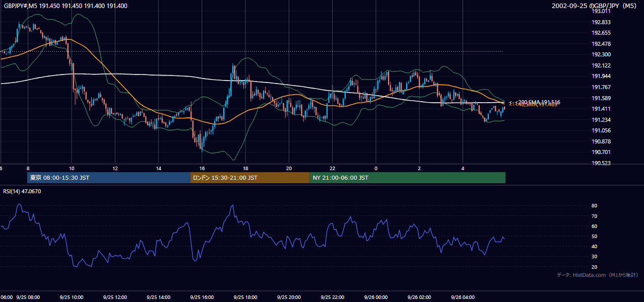
Task: Click price axis label 192.833
Action: [x=602, y=22]
